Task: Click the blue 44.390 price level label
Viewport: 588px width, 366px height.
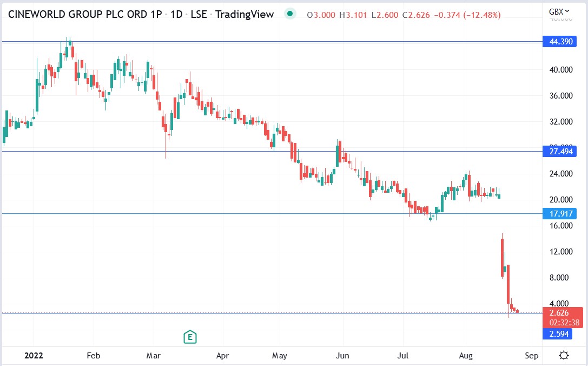Action: [x=561, y=41]
